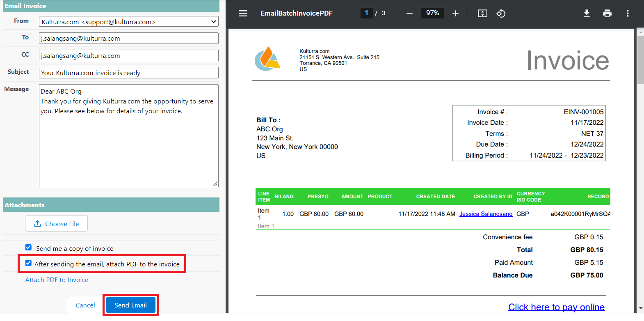Viewport: 644px width, 321px height.
Task: Click the CREATED BY ID column header
Action: point(493,197)
